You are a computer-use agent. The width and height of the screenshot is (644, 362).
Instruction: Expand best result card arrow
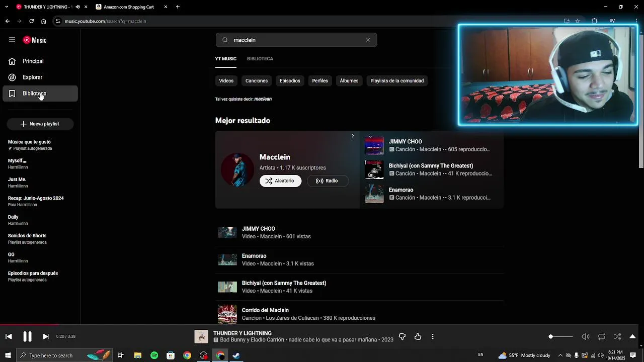(353, 136)
